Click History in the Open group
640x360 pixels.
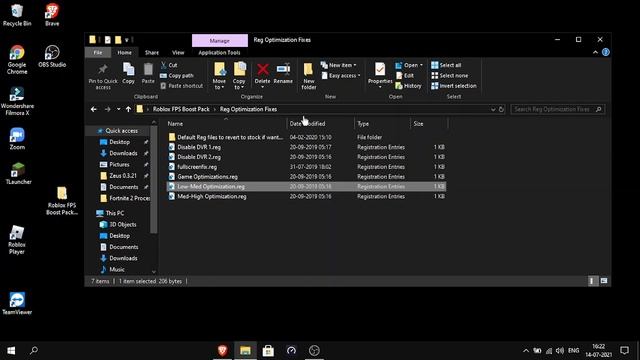[408, 86]
